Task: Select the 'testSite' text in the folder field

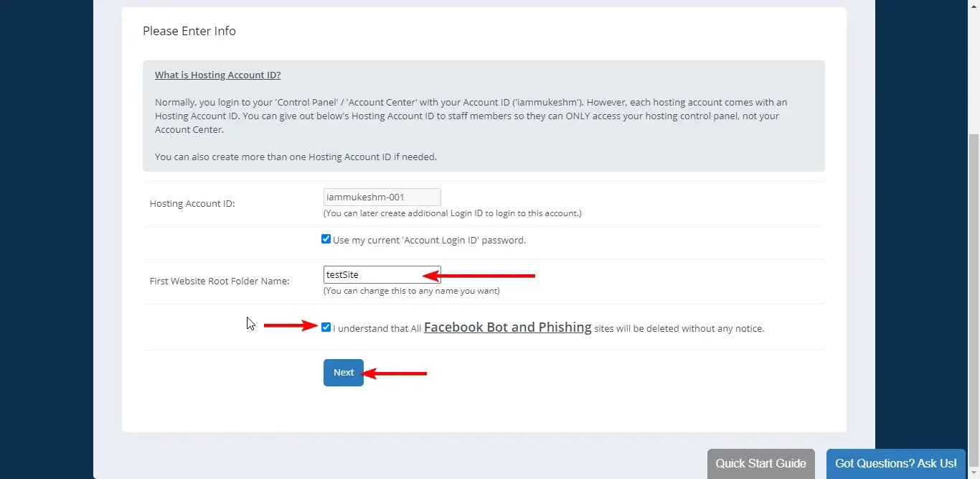Action: click(x=341, y=274)
